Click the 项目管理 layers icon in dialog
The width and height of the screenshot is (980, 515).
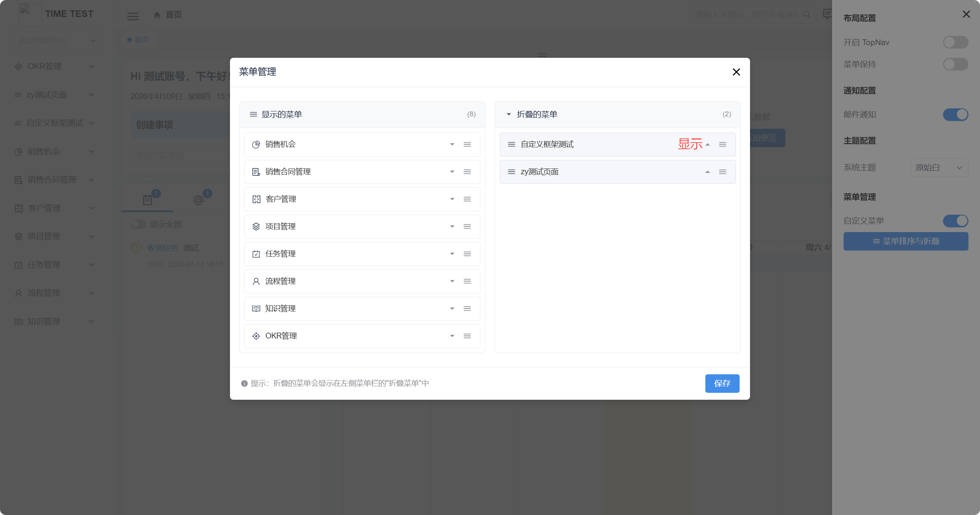point(256,227)
